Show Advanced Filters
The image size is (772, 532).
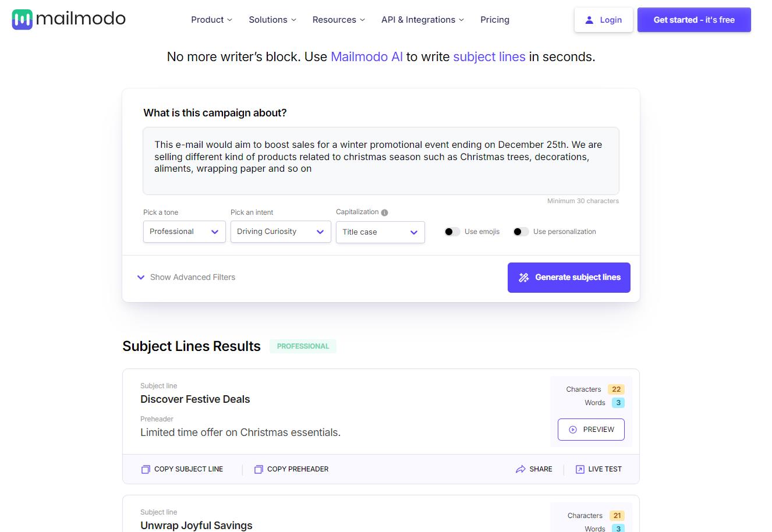tap(186, 277)
